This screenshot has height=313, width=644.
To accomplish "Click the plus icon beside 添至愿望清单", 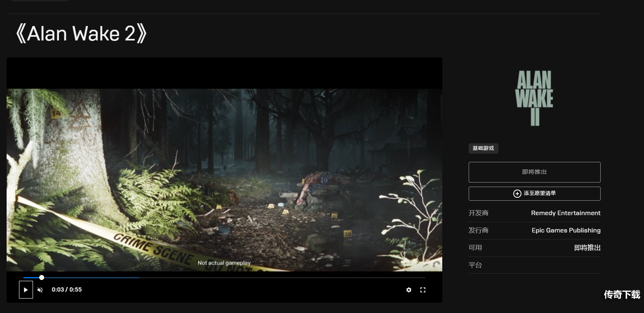I will 517,194.
